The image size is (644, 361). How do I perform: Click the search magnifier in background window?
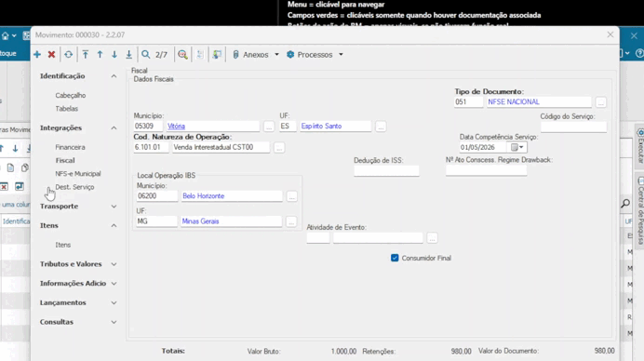tap(625, 203)
